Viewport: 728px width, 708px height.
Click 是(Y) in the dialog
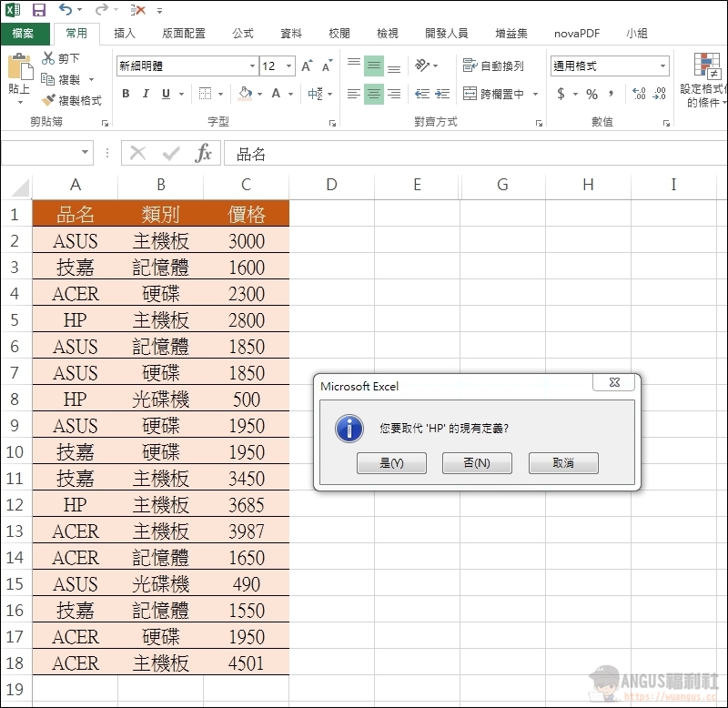pyautogui.click(x=391, y=463)
